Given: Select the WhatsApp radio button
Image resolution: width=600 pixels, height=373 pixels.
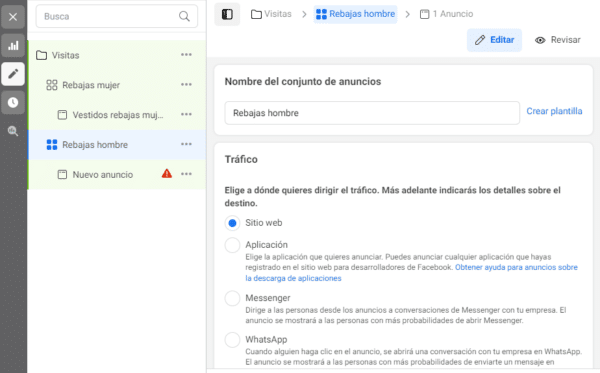Looking at the screenshot, I should pyautogui.click(x=232, y=340).
